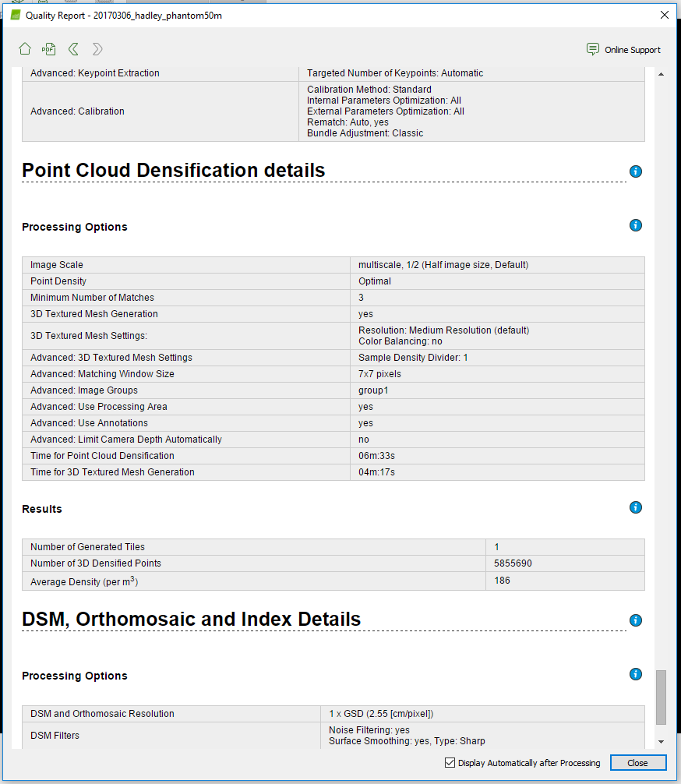Screen dimensions: 681x784
Task: Click 'group1' image groups value
Action: point(373,390)
